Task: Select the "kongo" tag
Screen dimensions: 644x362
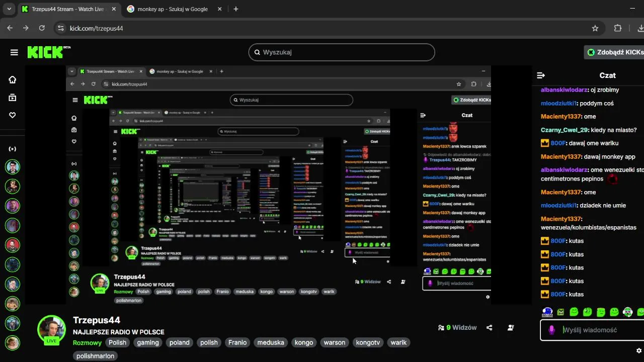Action: 304,343
